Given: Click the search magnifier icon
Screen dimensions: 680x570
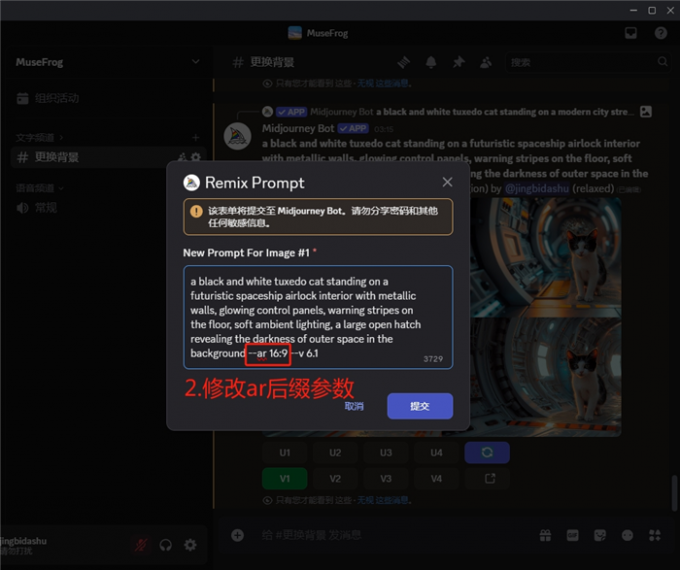Looking at the screenshot, I should coord(662,62).
